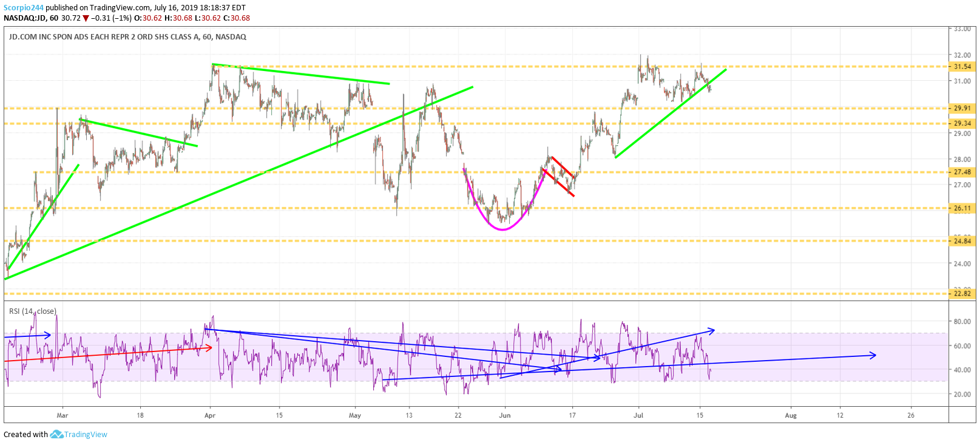Click the 31.00 price axis value
The image size is (980, 445).
(x=962, y=81)
